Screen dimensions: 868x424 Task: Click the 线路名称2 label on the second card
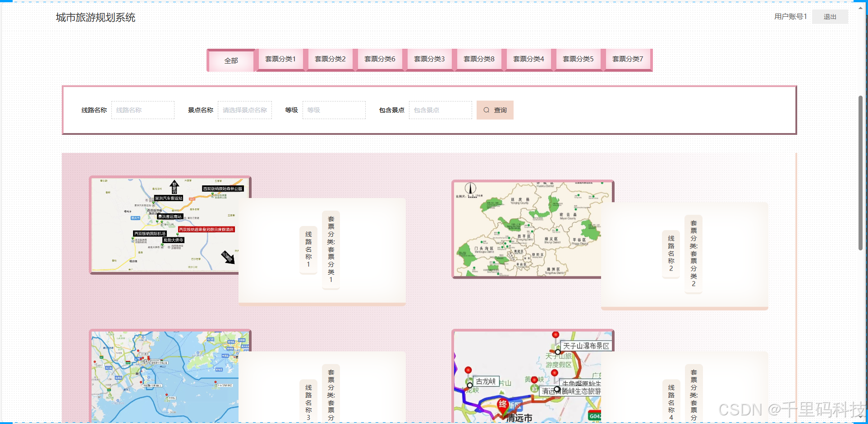671,253
